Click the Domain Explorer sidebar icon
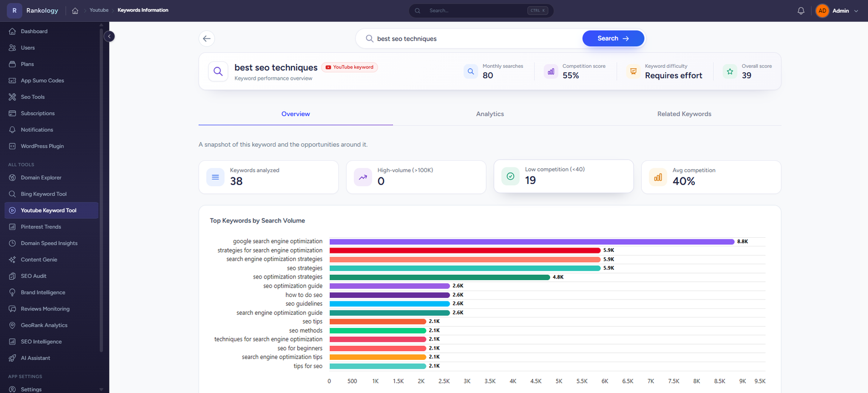 12,178
